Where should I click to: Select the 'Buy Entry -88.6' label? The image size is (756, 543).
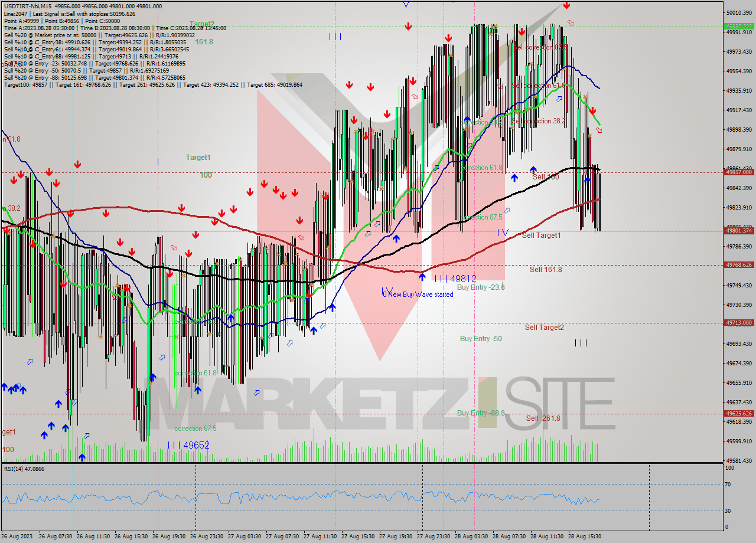coord(481,413)
